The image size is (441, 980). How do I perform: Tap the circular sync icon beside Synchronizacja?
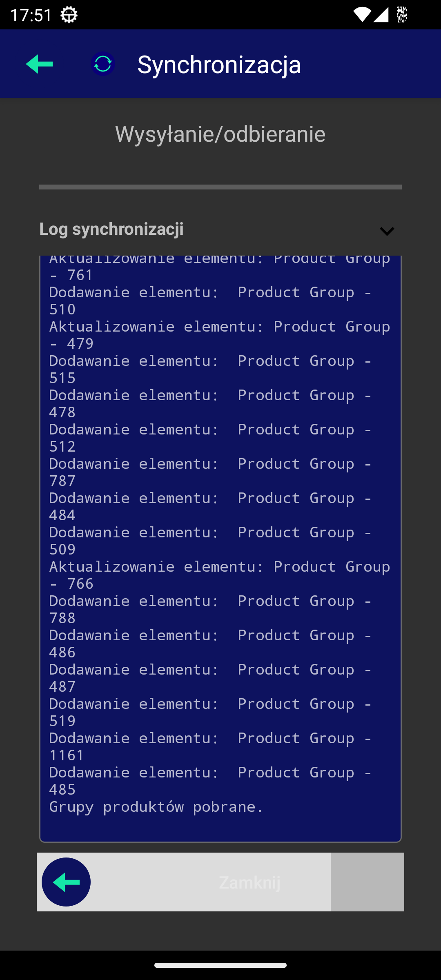tap(102, 64)
